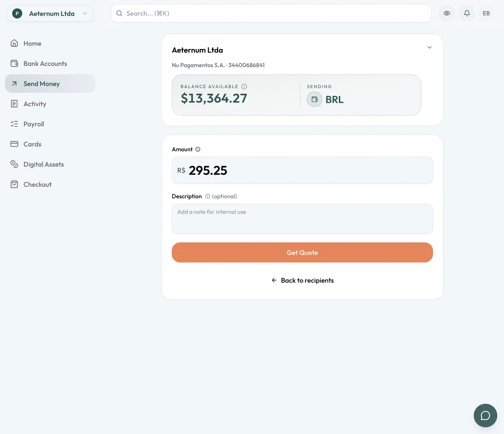This screenshot has height=434, width=504.
Task: Edit the amount field showing 295.25
Action: [x=302, y=170]
